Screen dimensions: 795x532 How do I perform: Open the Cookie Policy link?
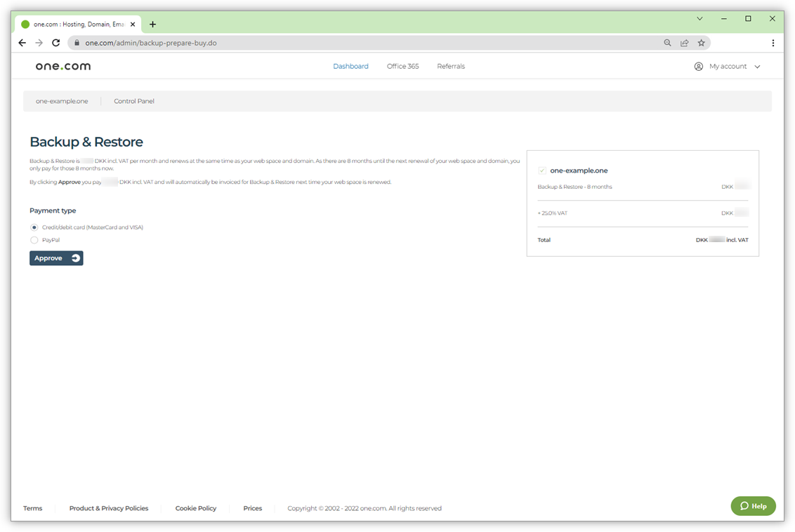click(196, 508)
